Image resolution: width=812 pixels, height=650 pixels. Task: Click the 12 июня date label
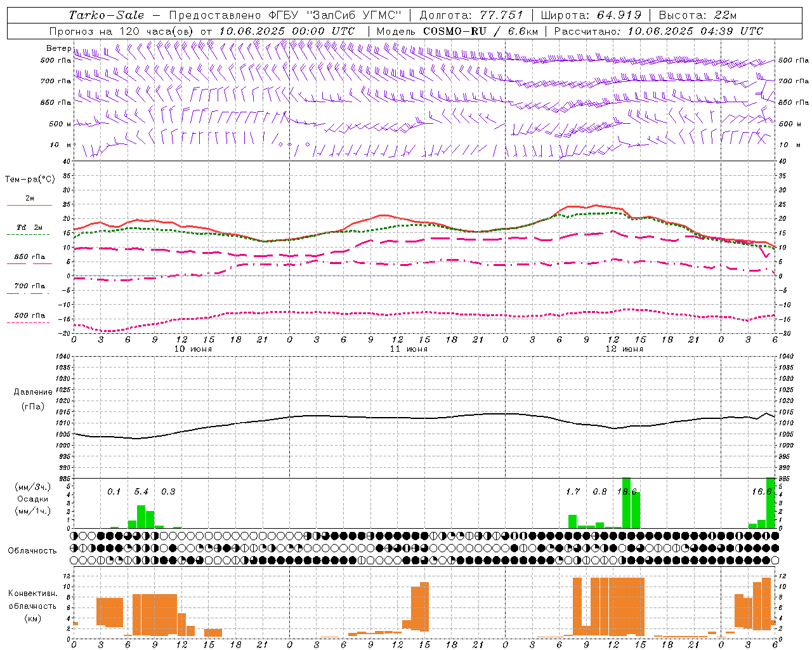[x=624, y=349]
